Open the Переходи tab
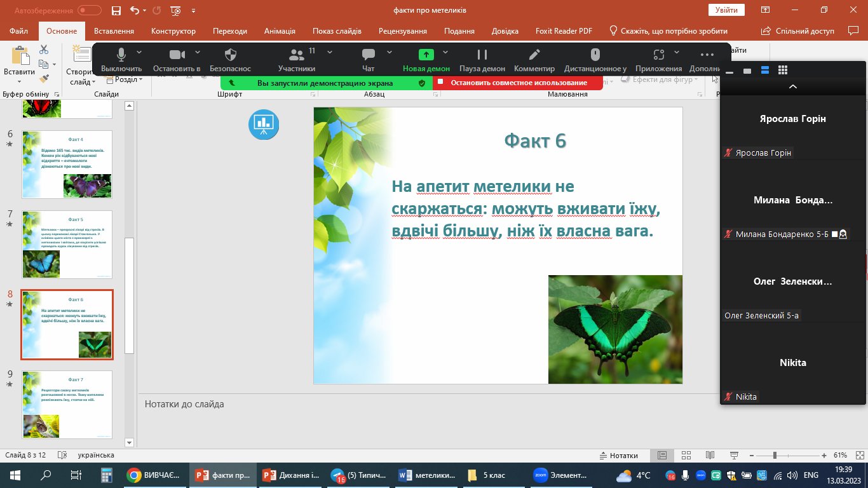Screen dimensions: 868x488 pyautogui.click(x=230, y=30)
